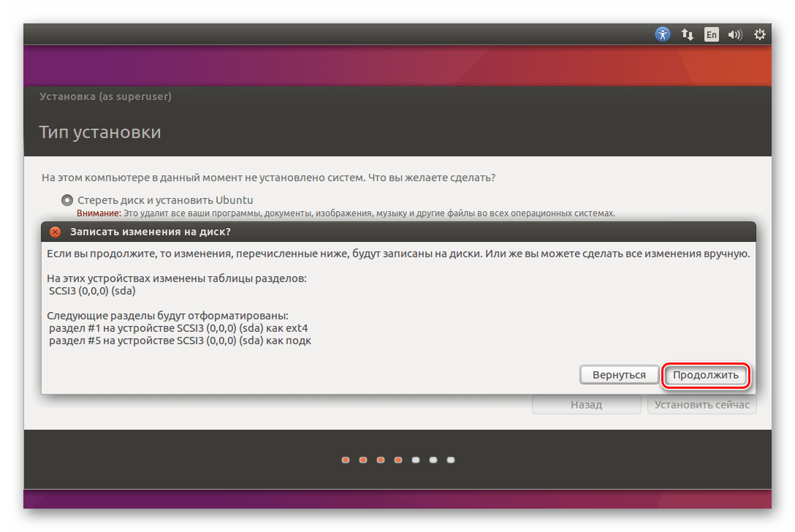Click the 'Назад' button
The image size is (795, 532).
[586, 405]
